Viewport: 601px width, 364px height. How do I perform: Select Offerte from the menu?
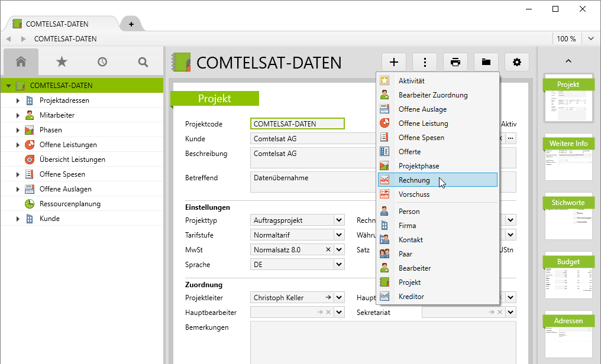(410, 152)
